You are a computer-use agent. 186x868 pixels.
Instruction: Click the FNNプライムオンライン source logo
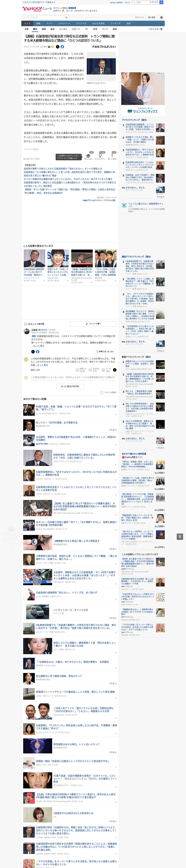(104, 47)
